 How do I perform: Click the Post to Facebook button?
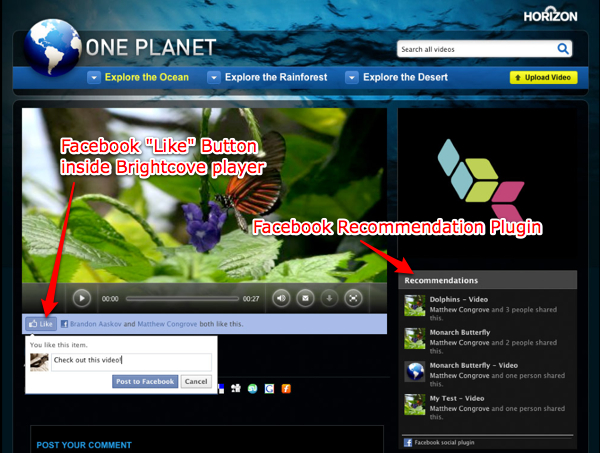point(145,381)
